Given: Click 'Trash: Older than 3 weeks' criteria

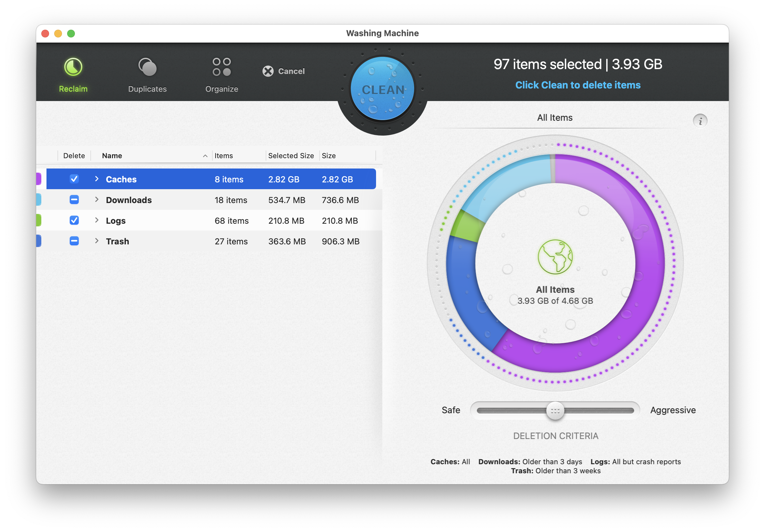Looking at the screenshot, I should click(x=556, y=470).
